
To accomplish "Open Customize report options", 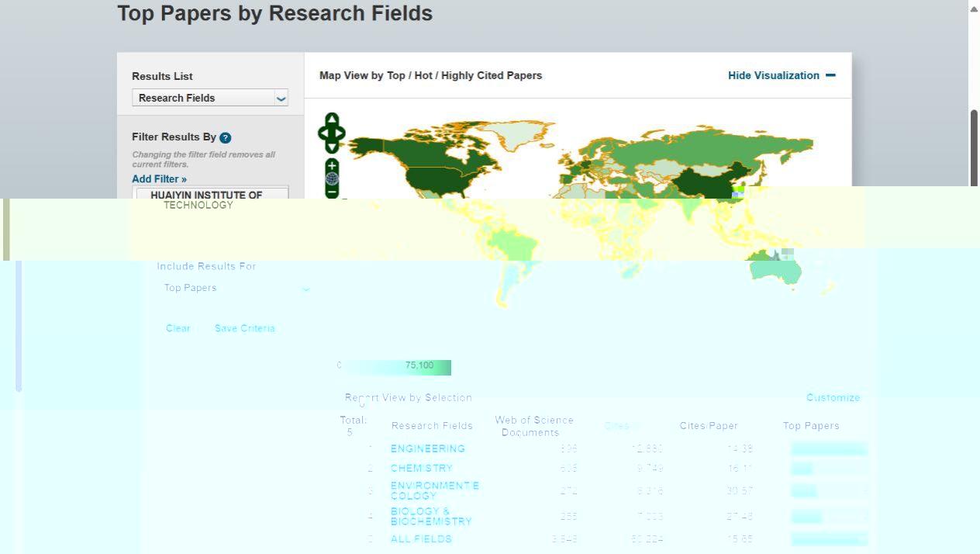I will (x=833, y=397).
